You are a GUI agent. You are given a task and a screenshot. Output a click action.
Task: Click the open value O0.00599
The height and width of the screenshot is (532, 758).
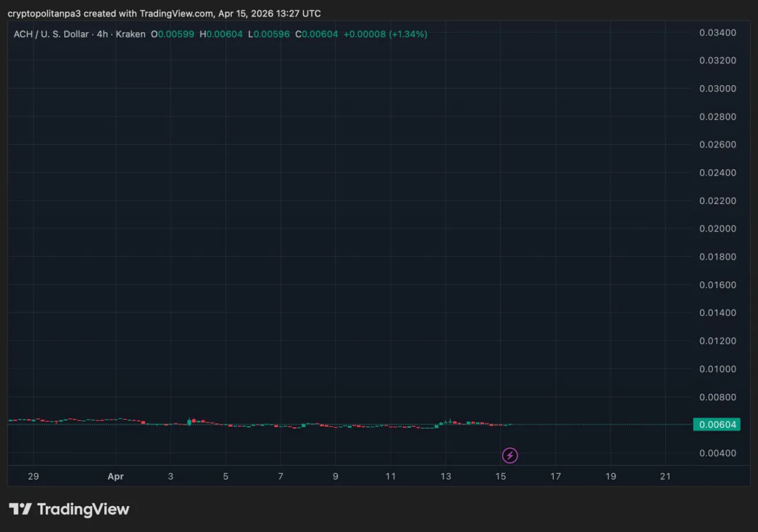click(172, 34)
